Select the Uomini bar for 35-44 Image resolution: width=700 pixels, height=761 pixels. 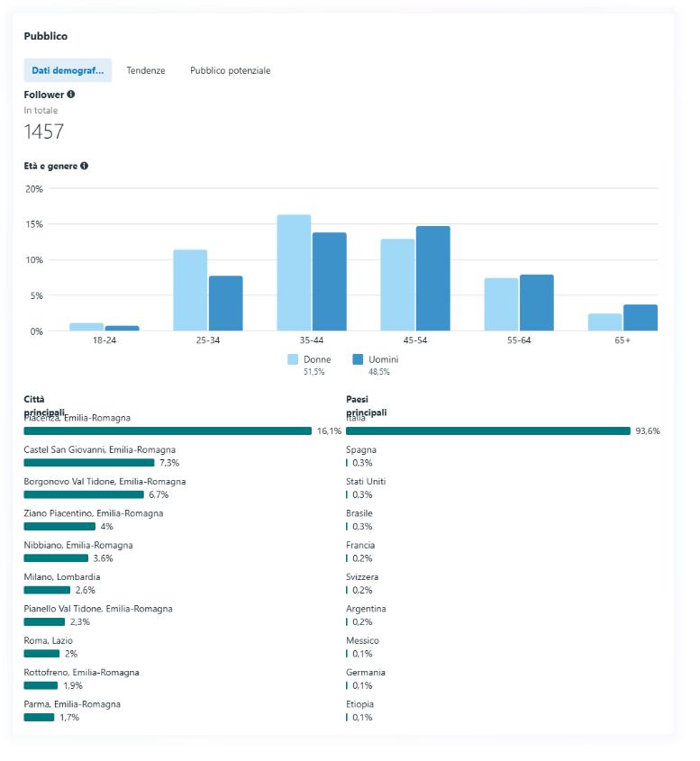coord(330,282)
